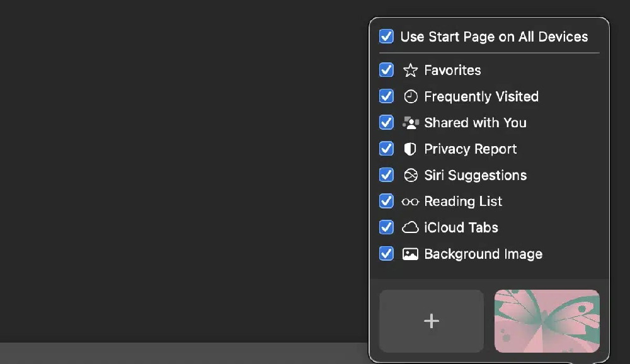This screenshot has width=630, height=364.
Task: Click the eyeglasses icon beside Reading List
Action: [410, 202]
